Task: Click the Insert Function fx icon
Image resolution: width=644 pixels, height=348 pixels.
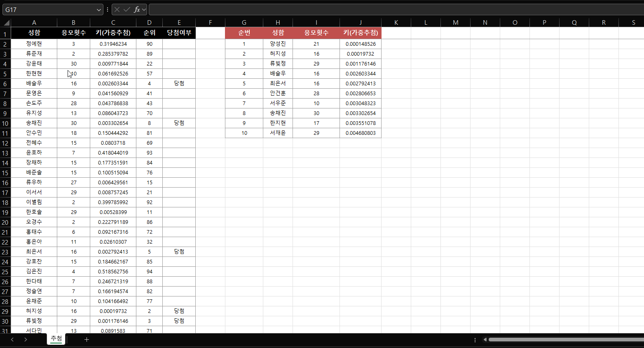Action: [x=137, y=9]
